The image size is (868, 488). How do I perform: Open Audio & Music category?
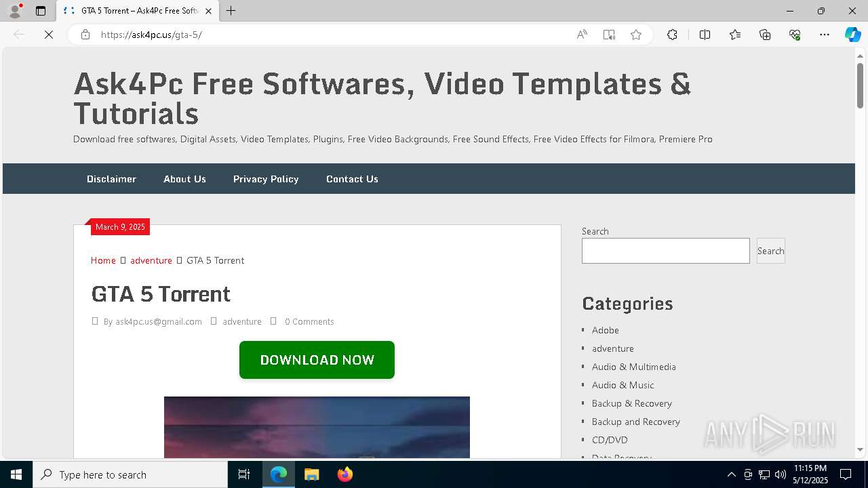[623, 385]
